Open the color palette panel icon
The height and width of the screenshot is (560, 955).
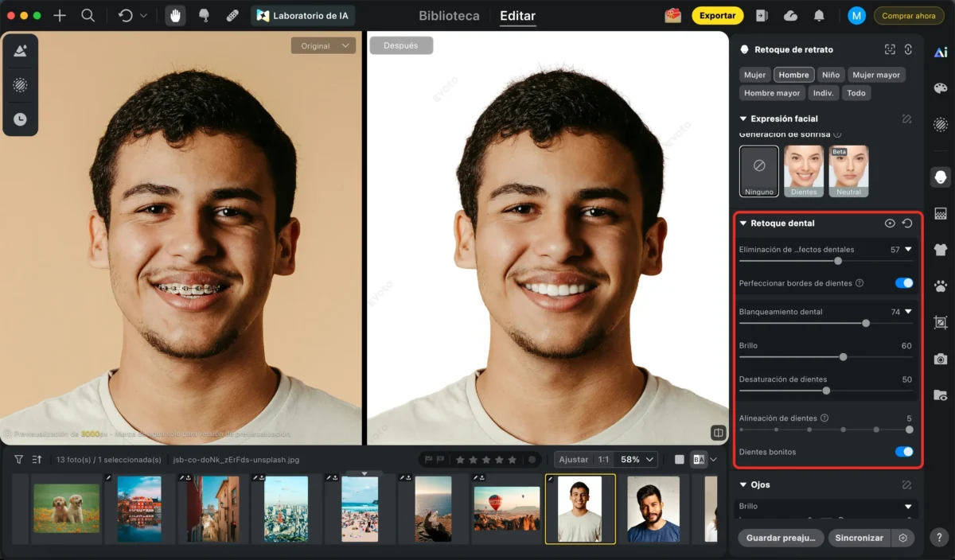click(x=940, y=88)
